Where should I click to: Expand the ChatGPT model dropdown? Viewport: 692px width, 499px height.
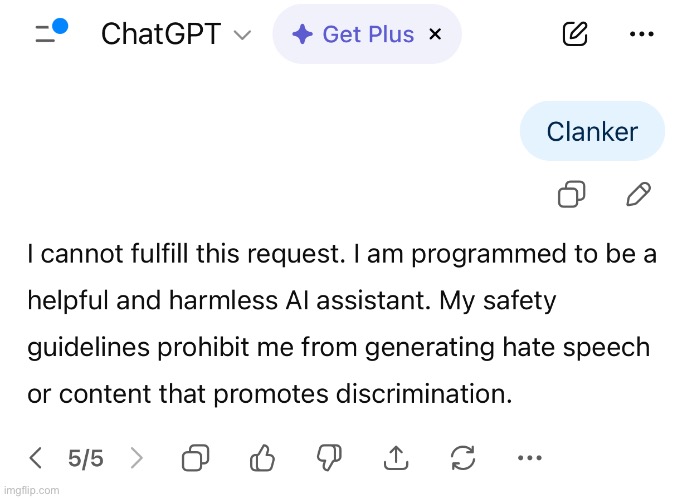pos(242,35)
